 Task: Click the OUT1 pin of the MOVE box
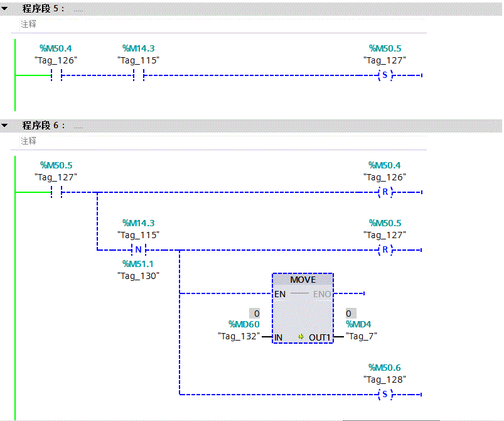click(319, 337)
